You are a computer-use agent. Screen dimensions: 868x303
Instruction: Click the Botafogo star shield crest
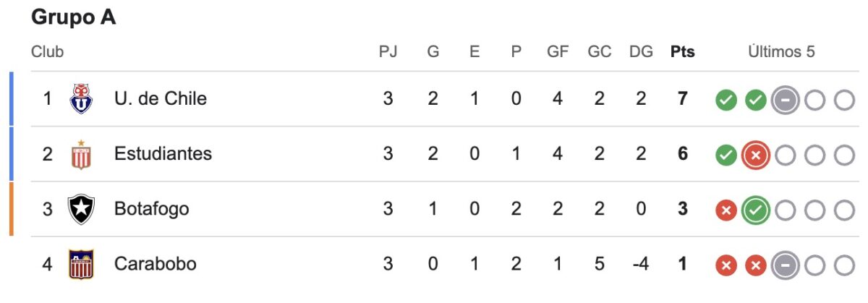pos(81,209)
